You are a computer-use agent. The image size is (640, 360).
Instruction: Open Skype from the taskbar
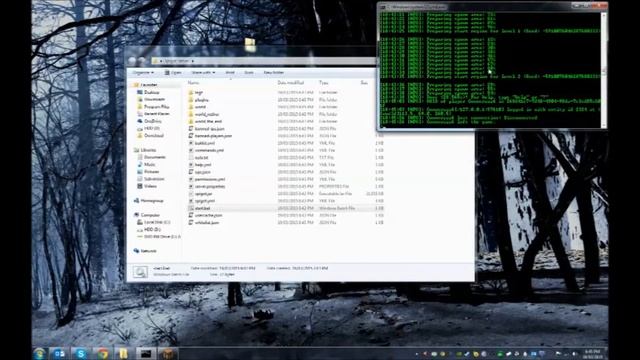pos(80,353)
